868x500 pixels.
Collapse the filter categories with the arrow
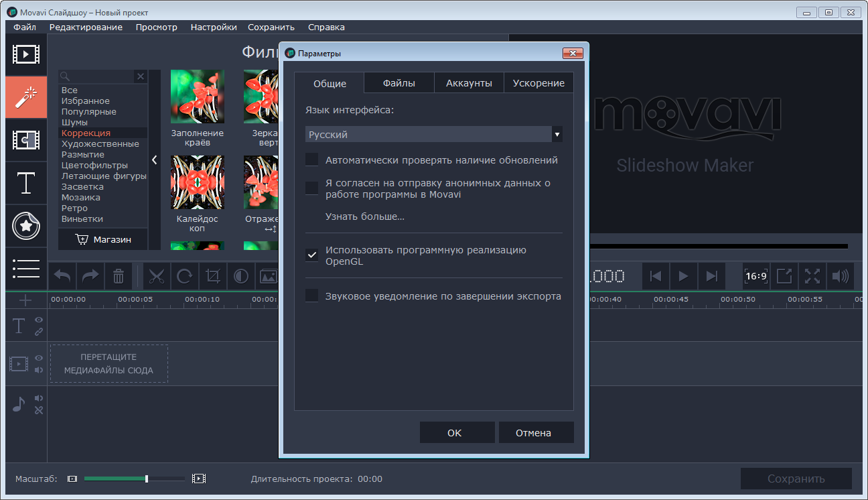[154, 160]
